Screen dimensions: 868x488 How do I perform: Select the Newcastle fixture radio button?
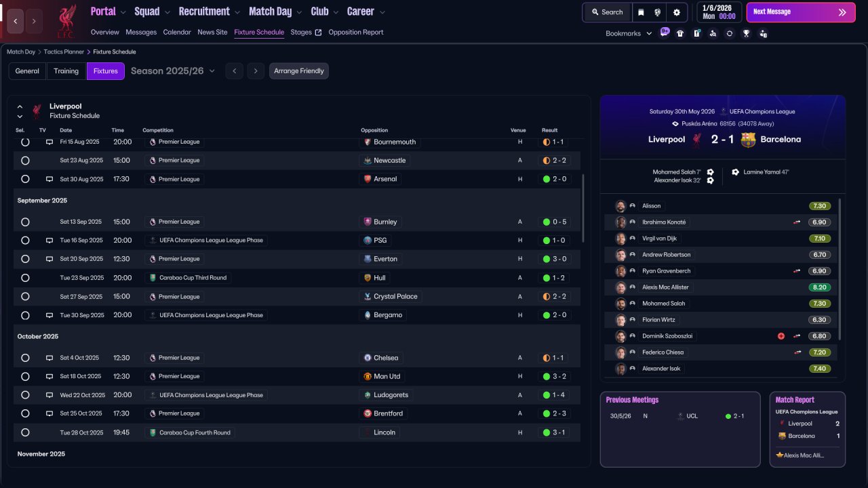click(x=25, y=161)
